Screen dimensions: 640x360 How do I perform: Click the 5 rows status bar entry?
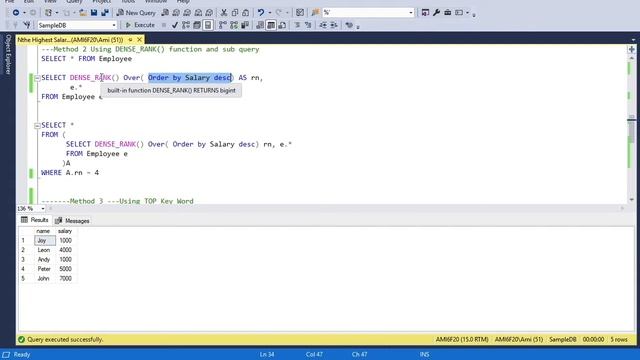coord(619,340)
